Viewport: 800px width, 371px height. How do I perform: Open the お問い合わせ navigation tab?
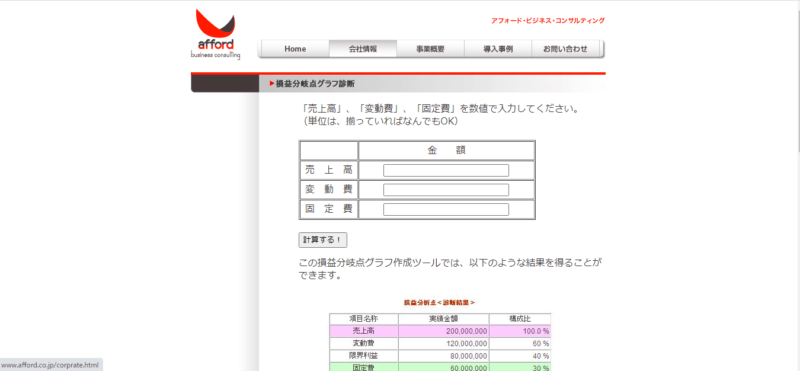(x=565, y=49)
